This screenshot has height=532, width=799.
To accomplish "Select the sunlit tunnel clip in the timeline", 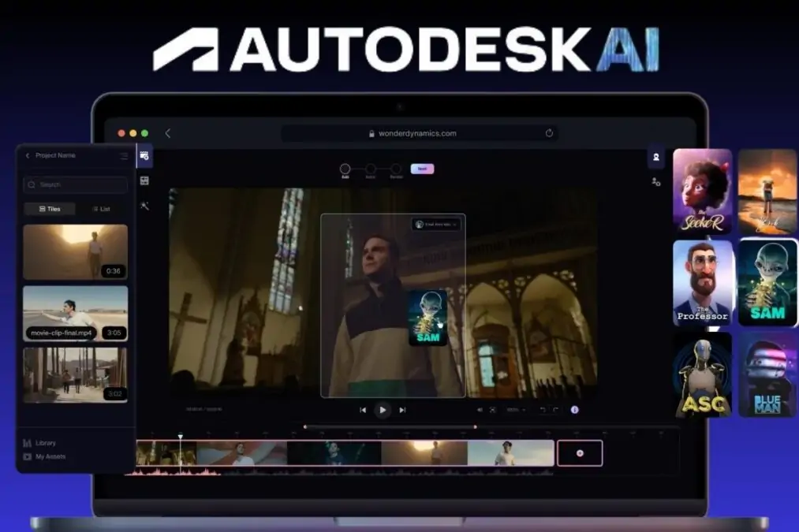I will pyautogui.click(x=424, y=453).
